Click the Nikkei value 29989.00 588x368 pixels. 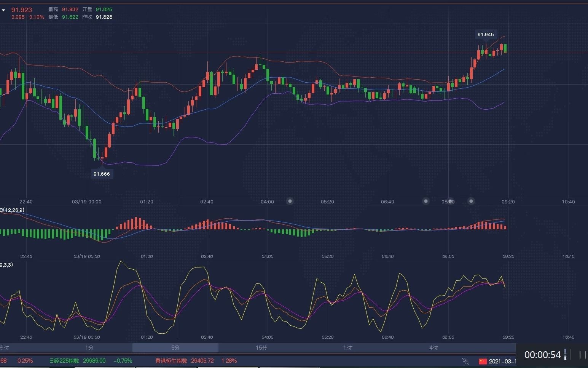pyautogui.click(x=94, y=361)
